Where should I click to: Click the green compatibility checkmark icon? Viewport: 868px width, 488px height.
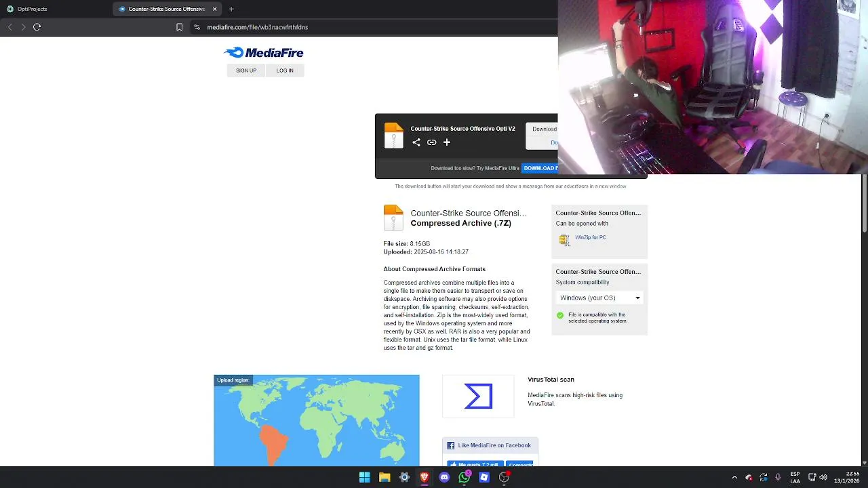(560, 315)
